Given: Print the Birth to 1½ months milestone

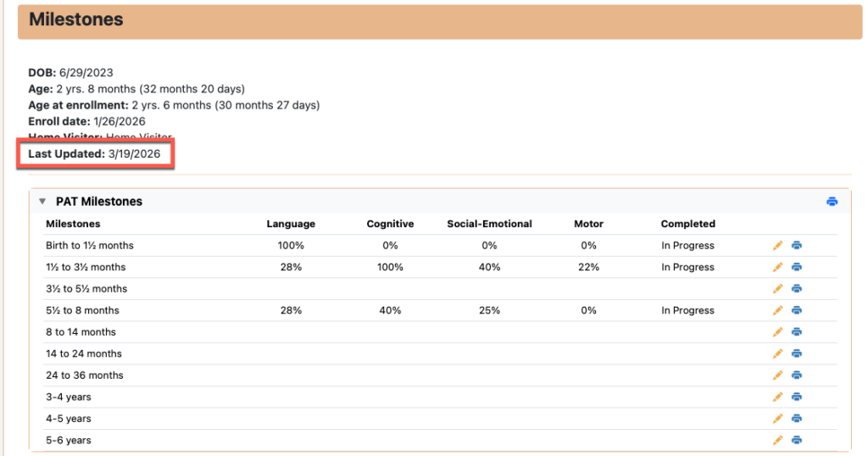Looking at the screenshot, I should (797, 246).
